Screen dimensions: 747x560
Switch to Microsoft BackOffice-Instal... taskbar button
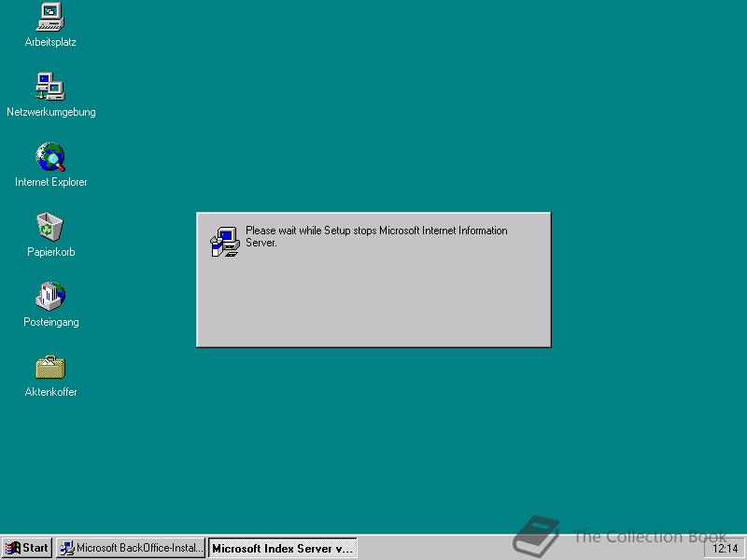[131, 548]
